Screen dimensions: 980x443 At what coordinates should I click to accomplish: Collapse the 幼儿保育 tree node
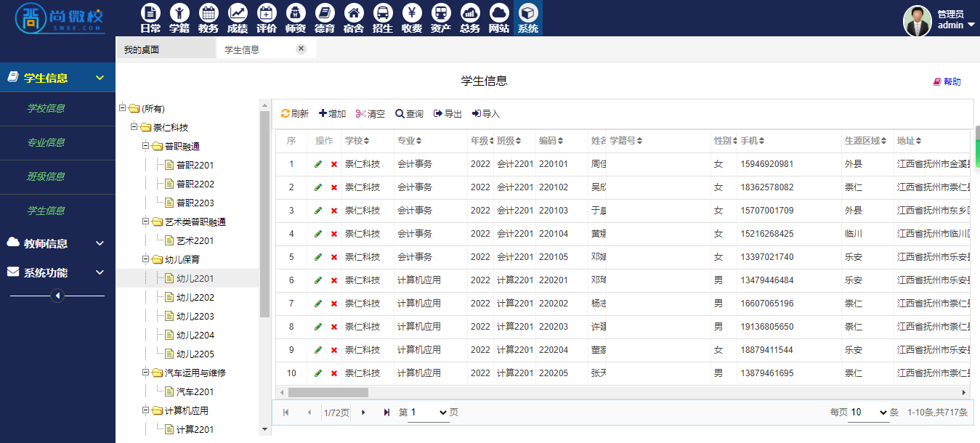pyautogui.click(x=145, y=259)
